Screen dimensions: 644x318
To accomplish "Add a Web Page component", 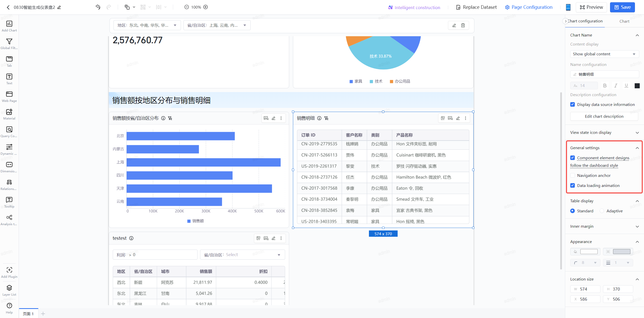I will [x=9, y=97].
